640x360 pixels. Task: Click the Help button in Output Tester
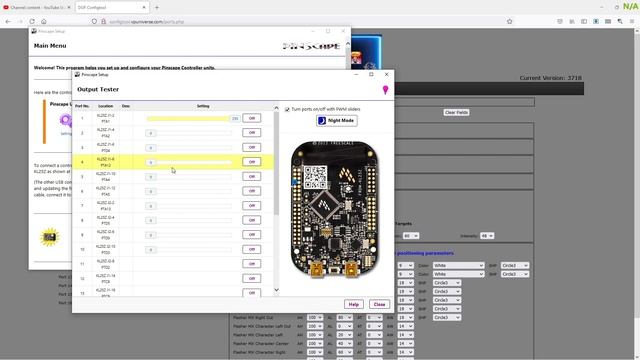(353, 304)
